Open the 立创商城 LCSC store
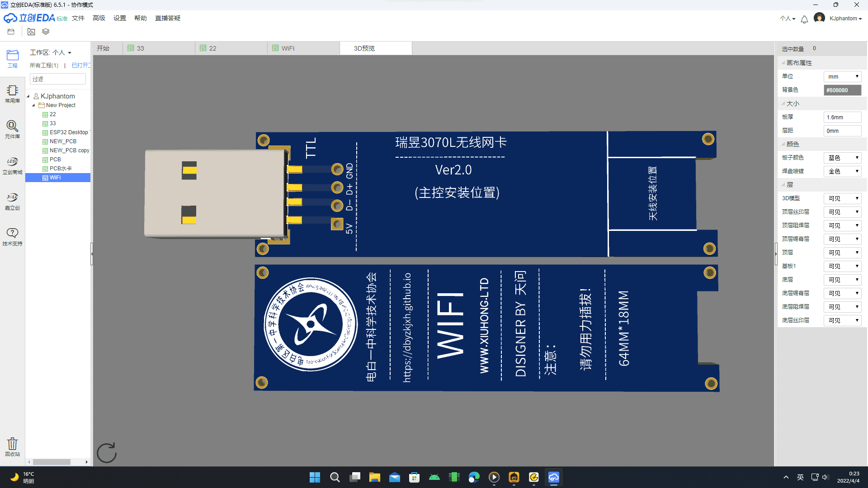 pos(13,165)
